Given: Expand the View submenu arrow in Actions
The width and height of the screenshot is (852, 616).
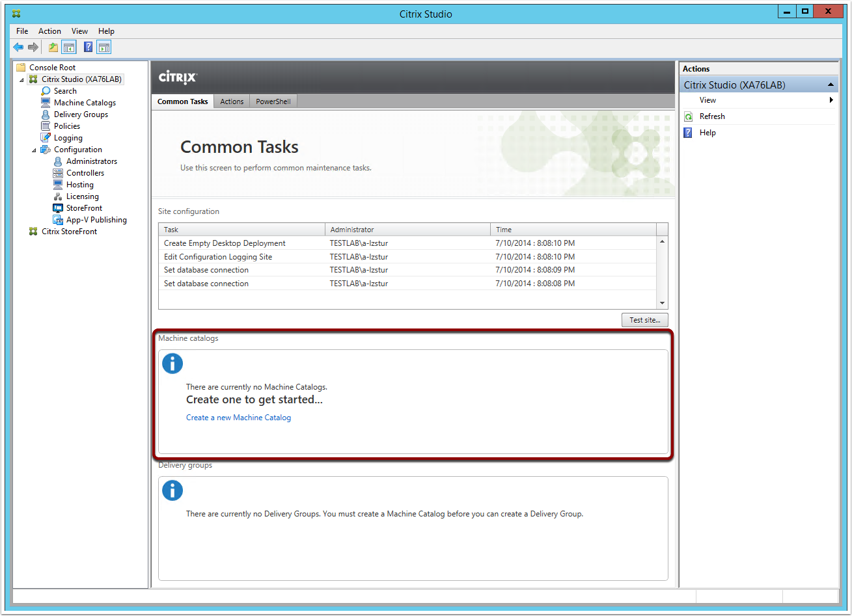Looking at the screenshot, I should [831, 100].
